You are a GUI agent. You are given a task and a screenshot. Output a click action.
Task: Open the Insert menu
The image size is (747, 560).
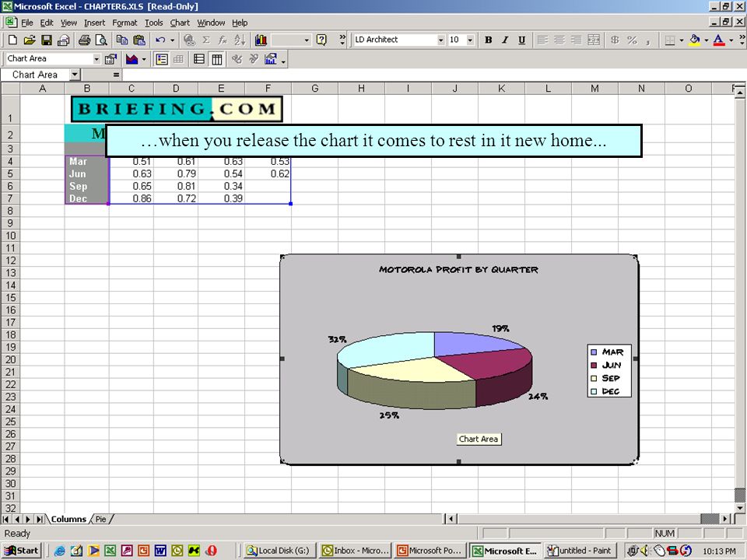(94, 23)
